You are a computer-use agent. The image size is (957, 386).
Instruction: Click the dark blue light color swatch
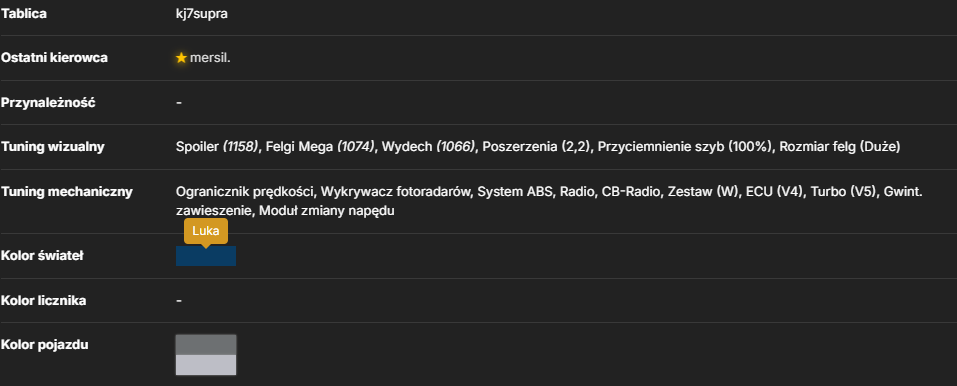coord(206,256)
